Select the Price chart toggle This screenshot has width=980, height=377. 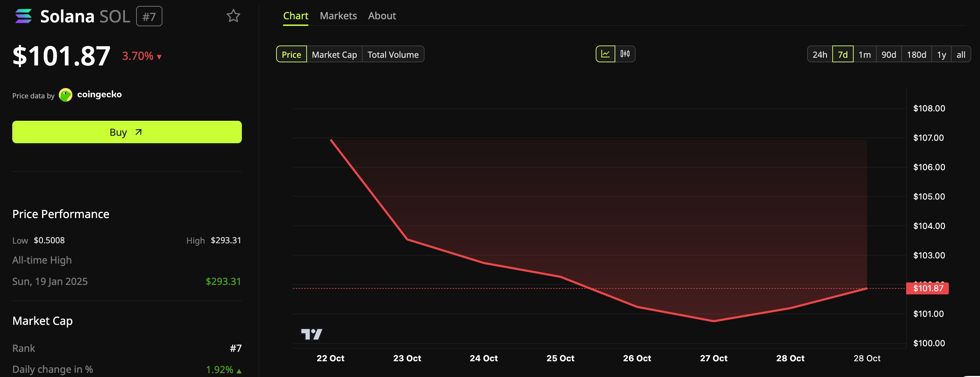click(292, 54)
